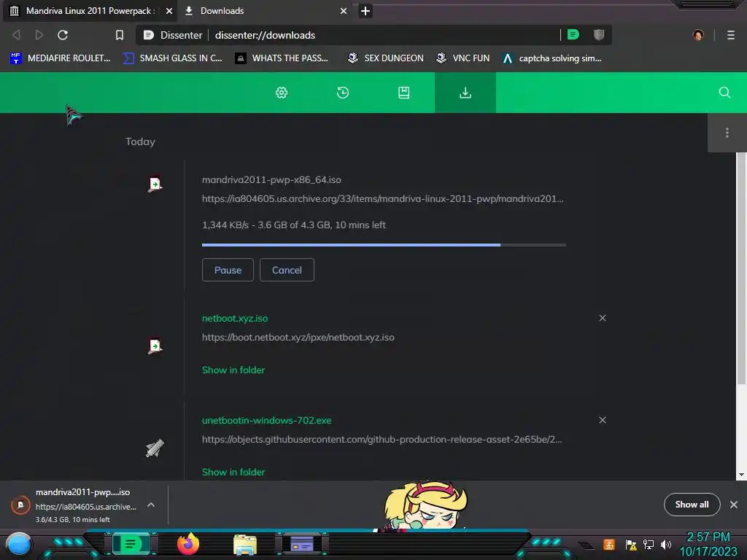Open the VNC FUN bookmark
Screen dimensions: 747x560
tap(463, 58)
